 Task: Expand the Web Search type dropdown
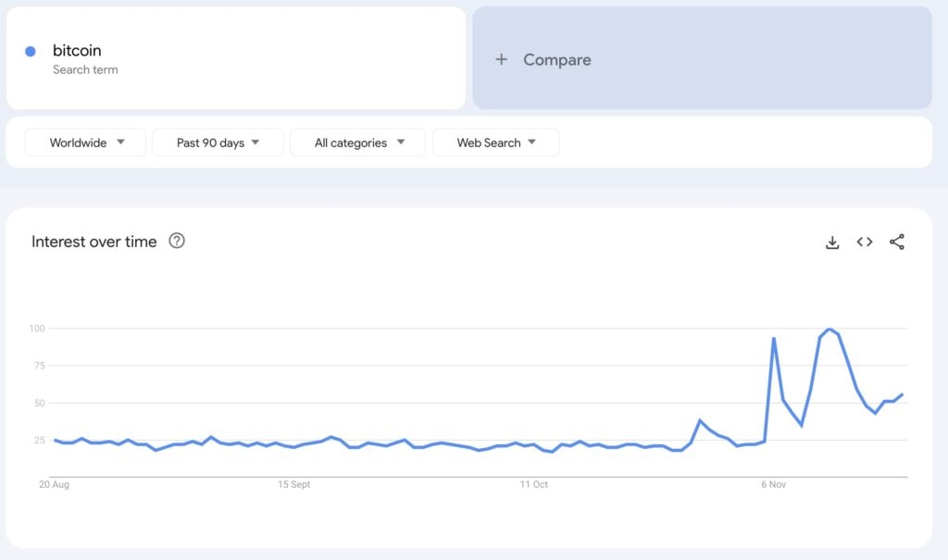coord(495,143)
